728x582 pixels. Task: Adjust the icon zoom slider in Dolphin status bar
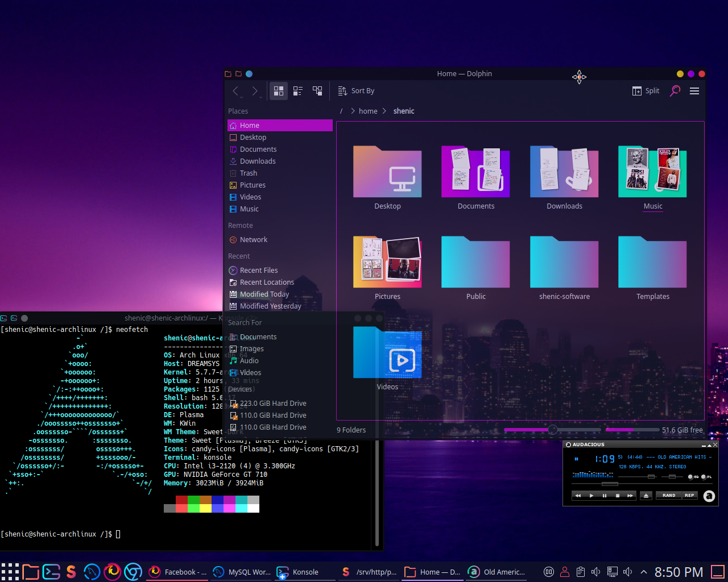pos(552,430)
